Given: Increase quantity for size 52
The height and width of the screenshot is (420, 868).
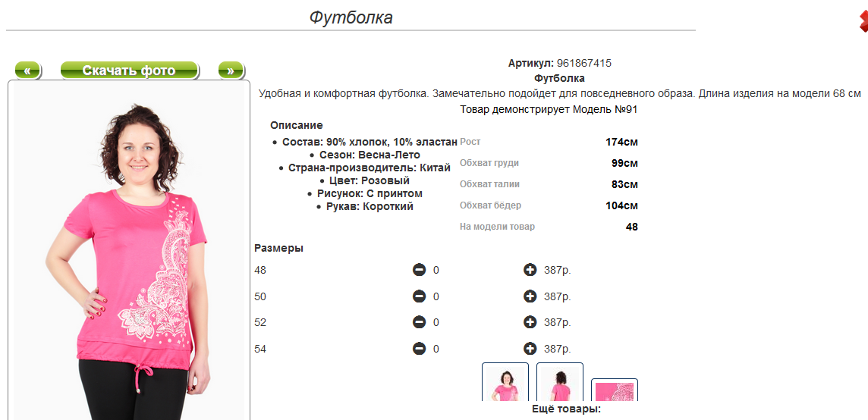Looking at the screenshot, I should [x=530, y=322].
